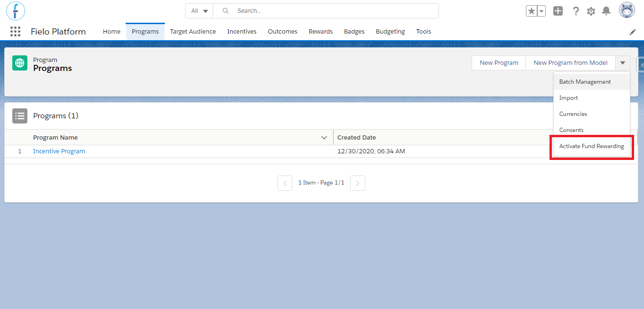Expand the favorites list arrow
Viewport: 644px width, 309px height.
pos(541,11)
